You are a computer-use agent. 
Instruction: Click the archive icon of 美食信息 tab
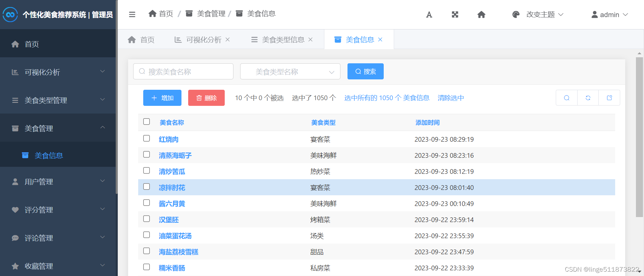(338, 40)
